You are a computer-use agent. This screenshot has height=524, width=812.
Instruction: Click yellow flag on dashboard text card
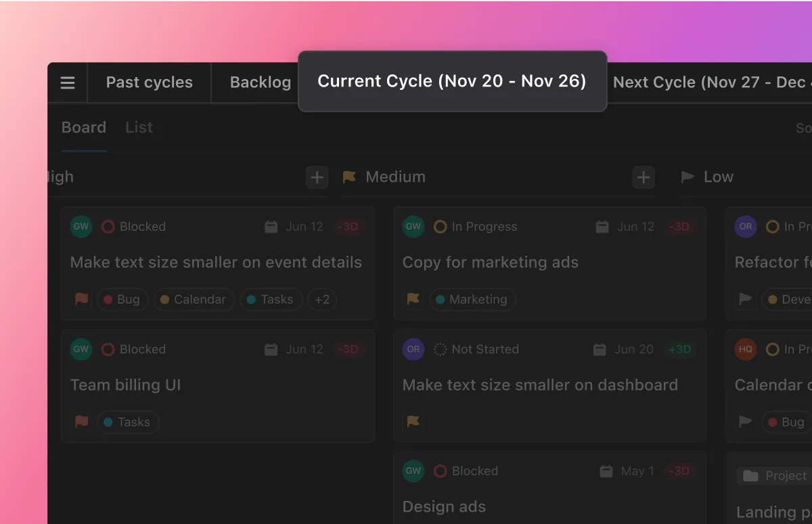pos(413,422)
